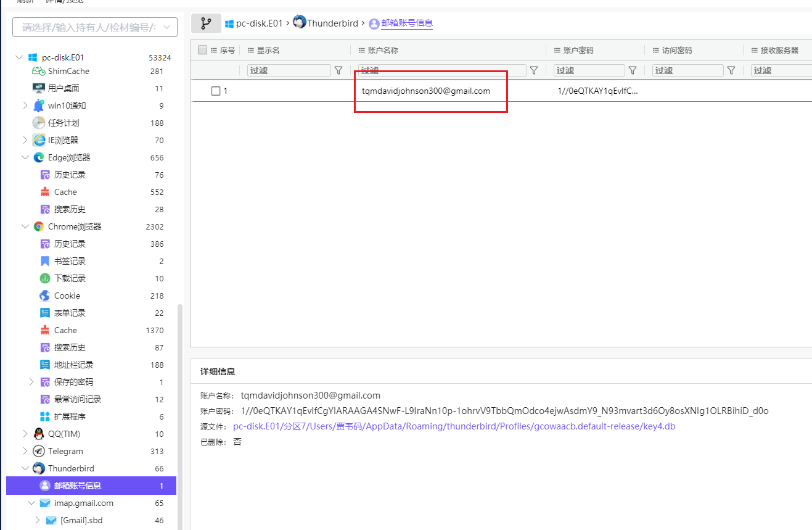Click the funnel icon for the 账户密码 filter
The image size is (812, 530).
(x=632, y=70)
